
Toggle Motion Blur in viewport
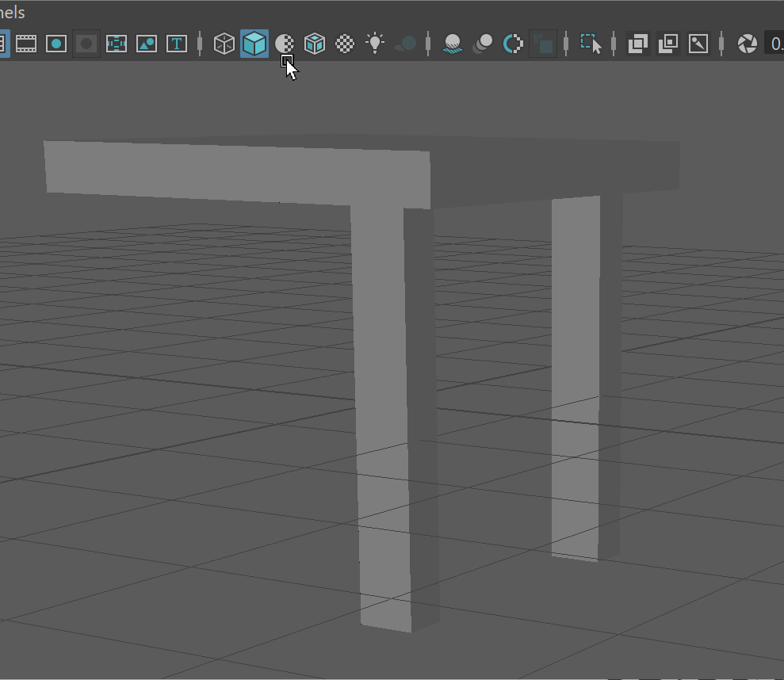click(x=483, y=44)
